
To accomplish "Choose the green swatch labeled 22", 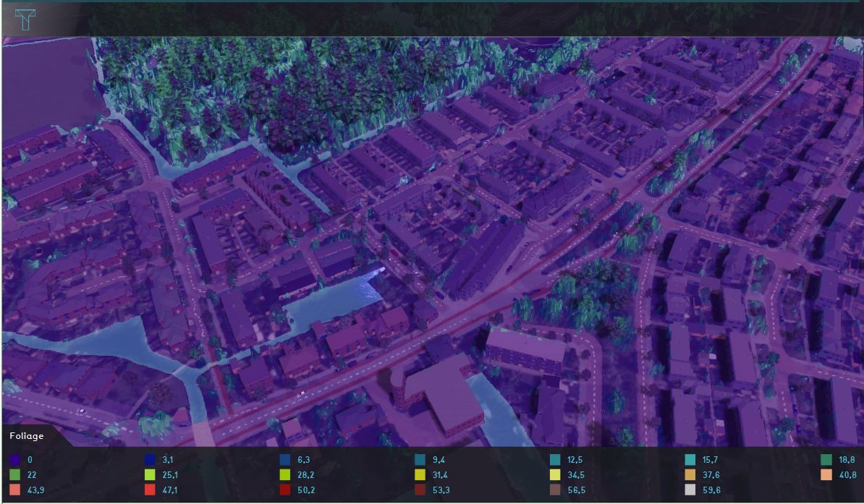I will (15, 475).
